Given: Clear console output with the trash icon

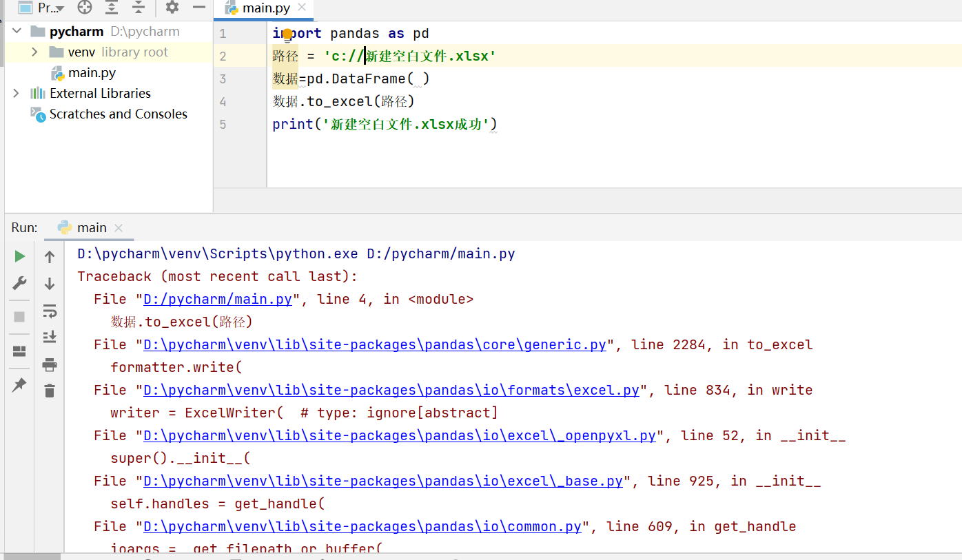Looking at the screenshot, I should click(x=50, y=391).
